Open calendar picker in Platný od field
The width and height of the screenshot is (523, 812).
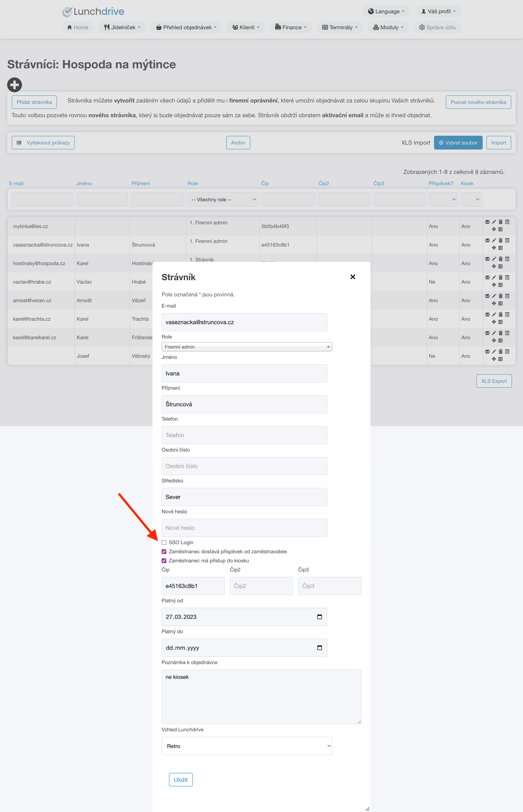[x=319, y=617]
